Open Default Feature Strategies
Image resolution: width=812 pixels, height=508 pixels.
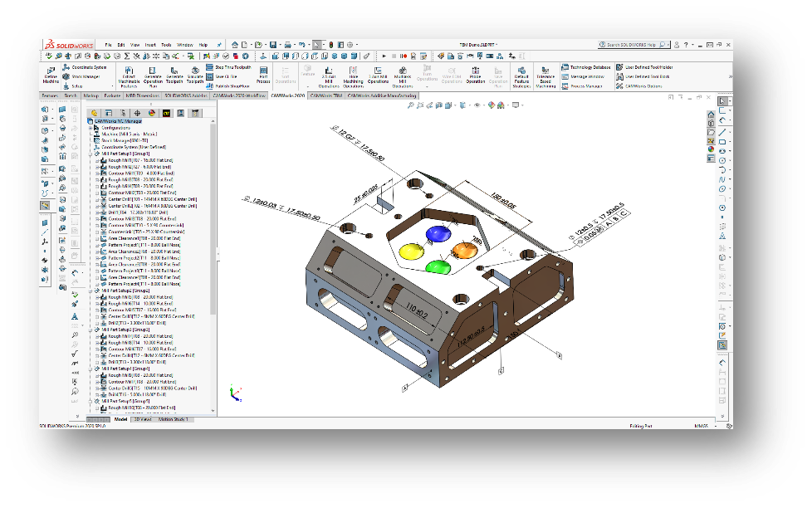click(x=521, y=76)
